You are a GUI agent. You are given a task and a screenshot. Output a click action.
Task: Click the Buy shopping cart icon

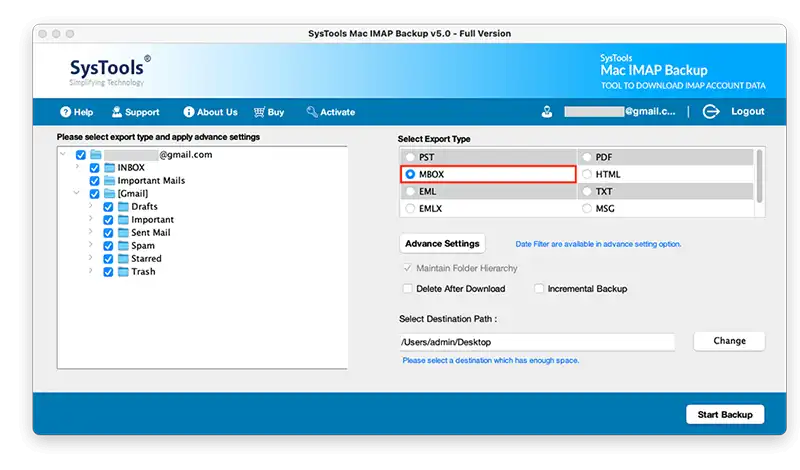(x=259, y=112)
